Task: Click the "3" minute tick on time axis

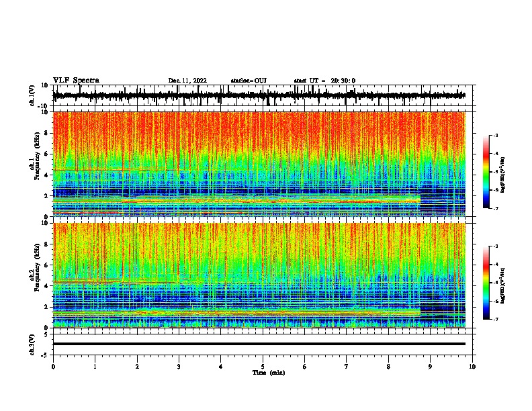Action: pyautogui.click(x=179, y=367)
